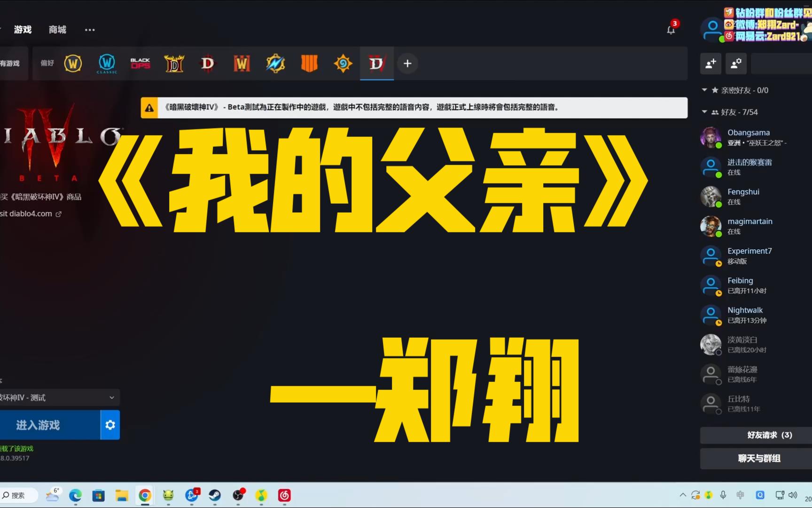Viewport: 812px width, 508px height.
Task: Select friend Feibing
Action: (x=756, y=286)
